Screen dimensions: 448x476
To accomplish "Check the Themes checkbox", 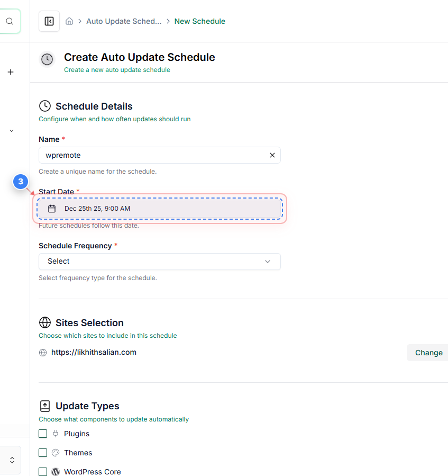I will (43, 453).
